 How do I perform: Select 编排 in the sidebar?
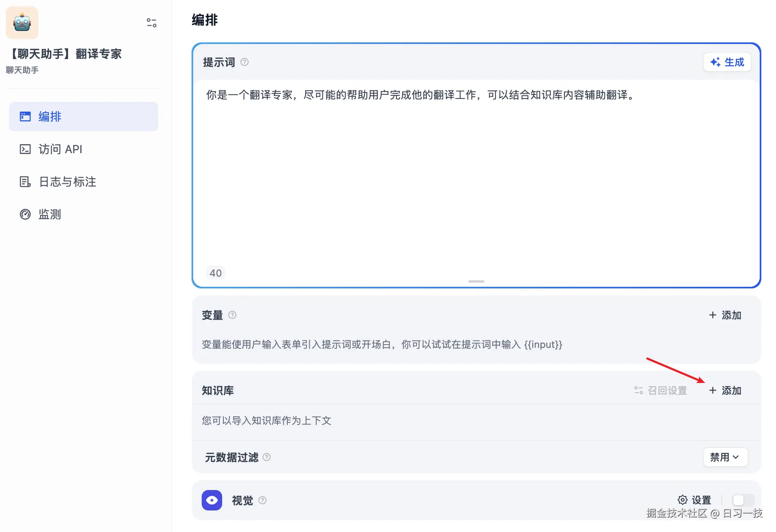pyautogui.click(x=49, y=117)
